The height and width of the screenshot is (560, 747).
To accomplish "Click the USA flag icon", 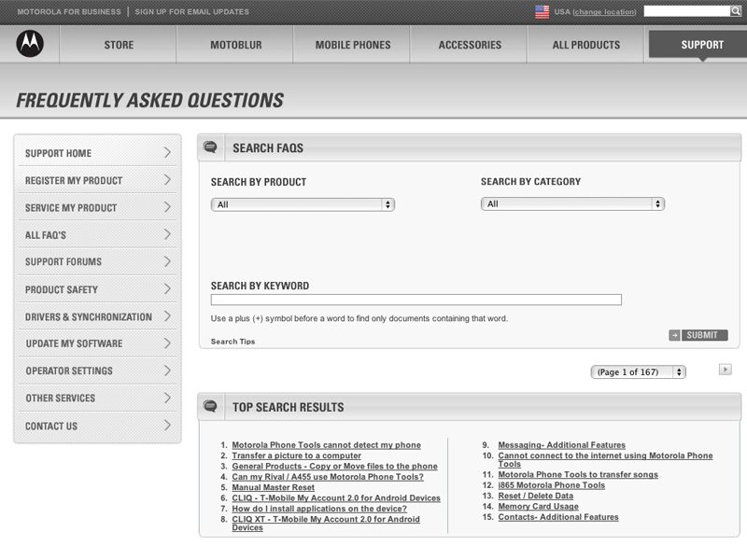I will pos(543,11).
